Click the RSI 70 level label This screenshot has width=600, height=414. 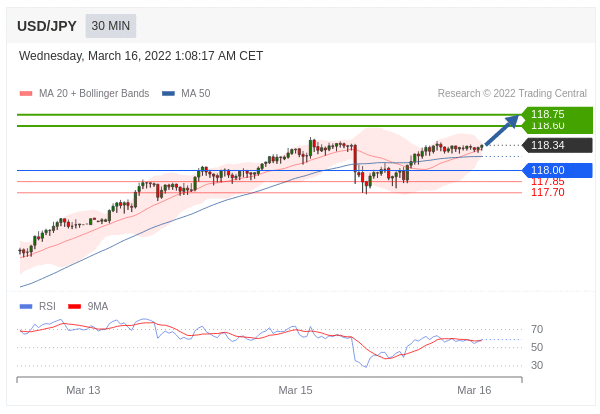point(537,329)
